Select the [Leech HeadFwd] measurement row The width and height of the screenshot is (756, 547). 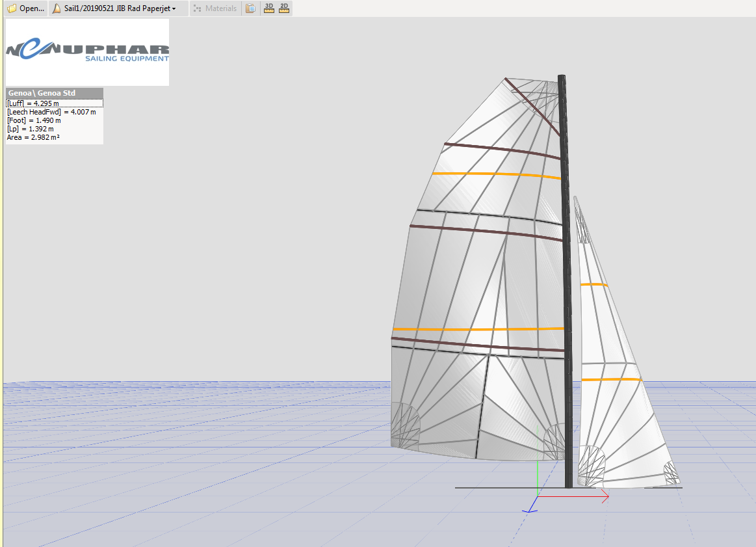(51, 112)
